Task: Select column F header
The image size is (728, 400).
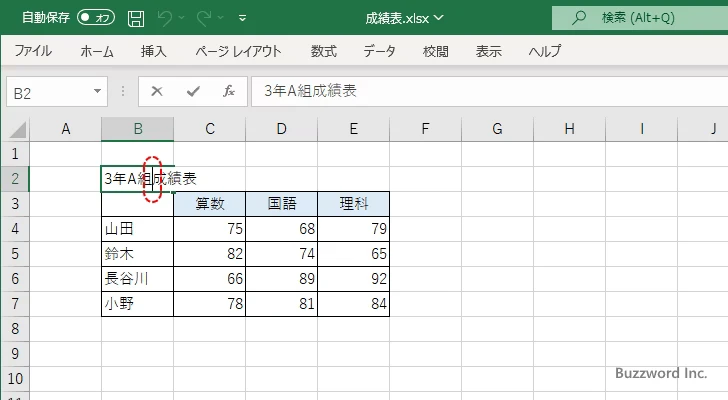Action: (x=426, y=129)
